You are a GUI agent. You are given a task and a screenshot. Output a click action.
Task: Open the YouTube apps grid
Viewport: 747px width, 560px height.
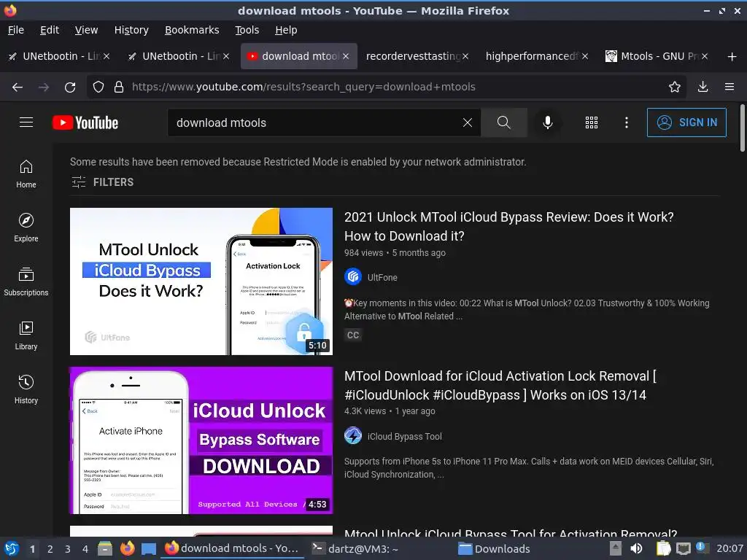[591, 122]
